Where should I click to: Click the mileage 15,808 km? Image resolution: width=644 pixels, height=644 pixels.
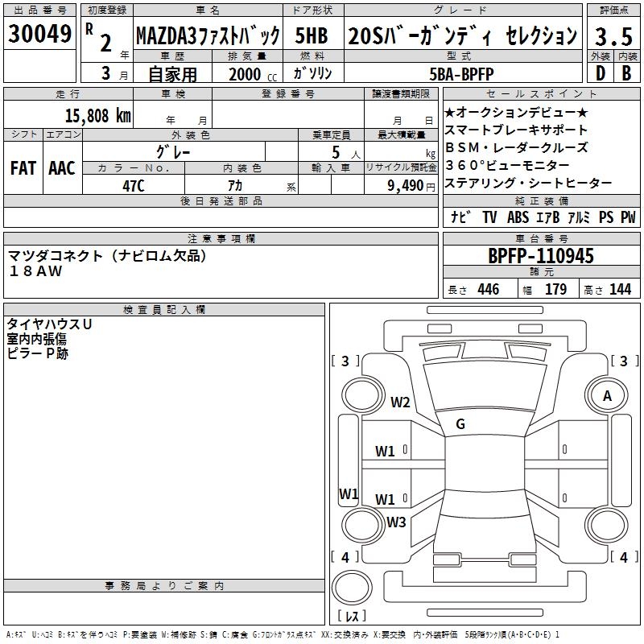coord(98,116)
